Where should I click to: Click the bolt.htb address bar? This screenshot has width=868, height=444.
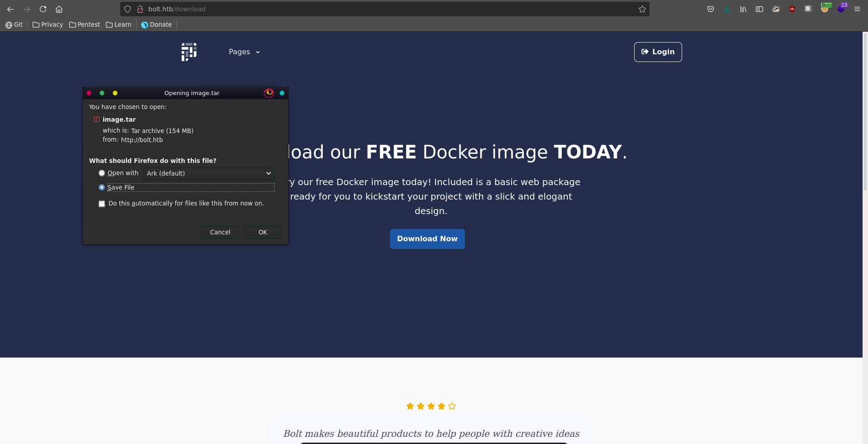tap(384, 9)
